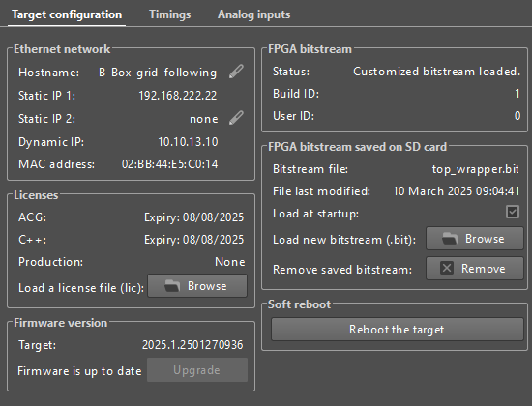The image size is (532, 406).
Task: Open the Analog inputs tab
Action: (x=253, y=14)
